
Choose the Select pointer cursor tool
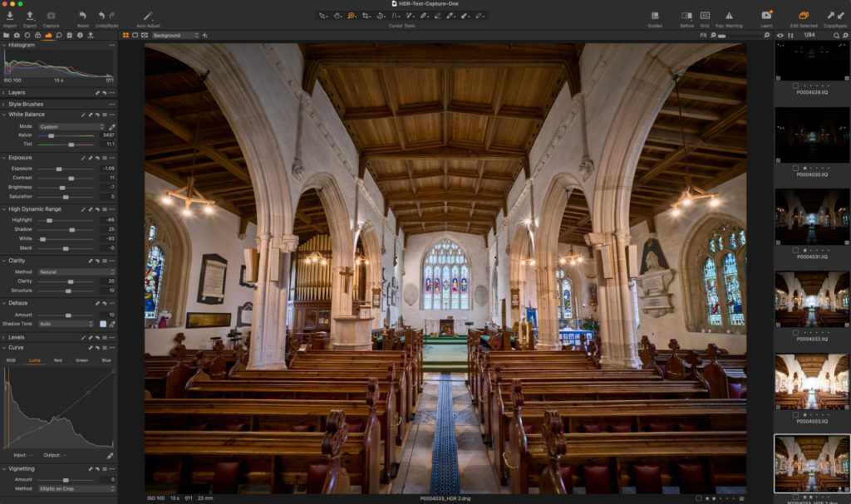pyautogui.click(x=323, y=16)
